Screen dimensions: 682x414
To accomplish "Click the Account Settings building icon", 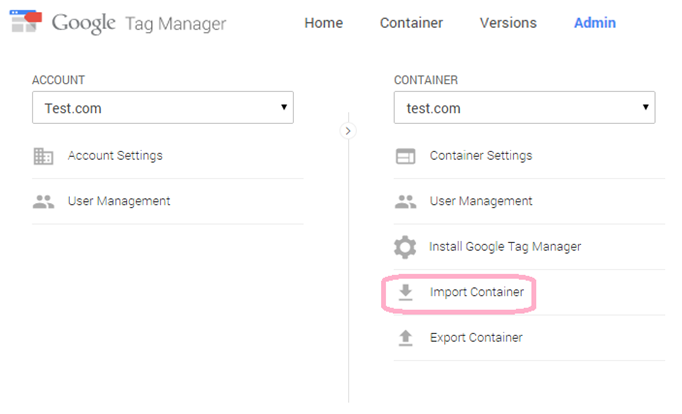I will tap(43, 156).
